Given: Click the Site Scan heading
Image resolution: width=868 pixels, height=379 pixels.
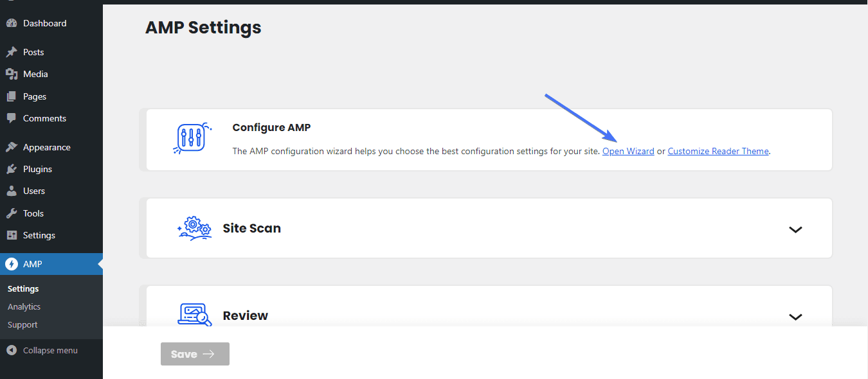Looking at the screenshot, I should tap(252, 228).
